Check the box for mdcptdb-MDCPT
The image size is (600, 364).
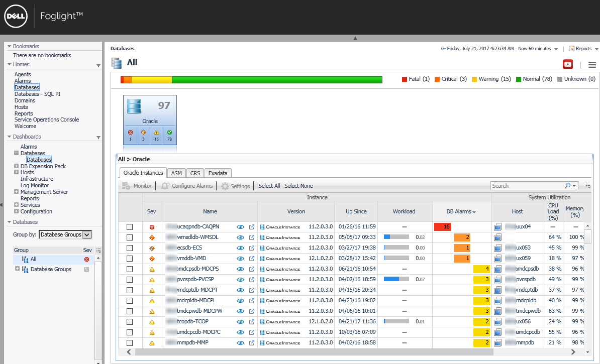[130, 290]
